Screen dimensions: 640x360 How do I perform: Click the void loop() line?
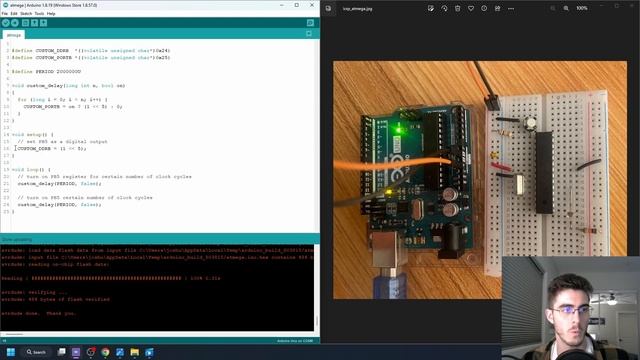point(31,169)
